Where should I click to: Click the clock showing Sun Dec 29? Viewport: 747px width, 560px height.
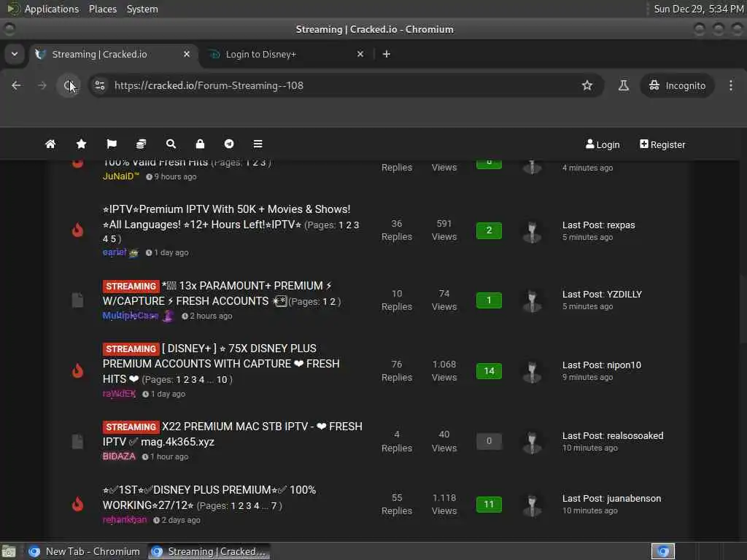(x=698, y=9)
